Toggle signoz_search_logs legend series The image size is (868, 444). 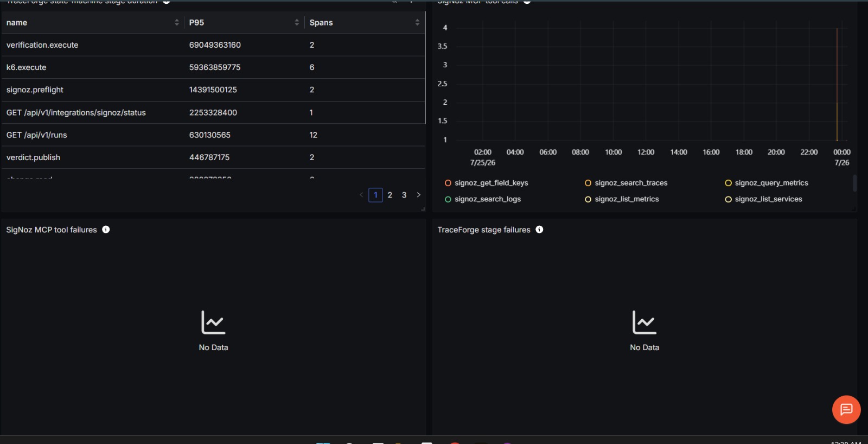tap(483, 199)
